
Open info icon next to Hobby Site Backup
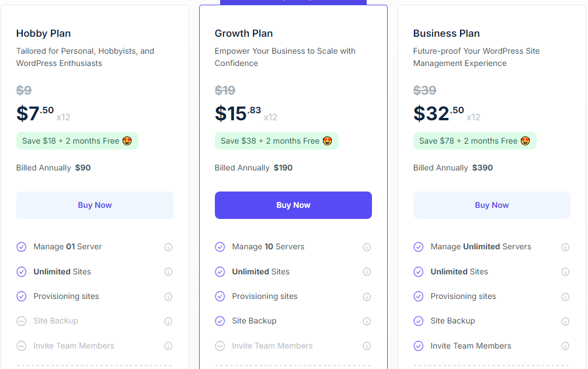(x=168, y=321)
